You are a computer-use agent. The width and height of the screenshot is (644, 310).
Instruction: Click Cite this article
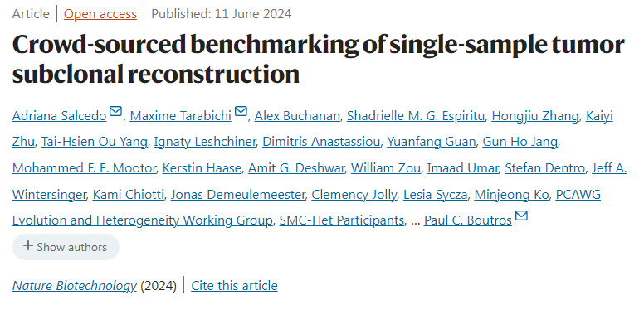point(234,285)
